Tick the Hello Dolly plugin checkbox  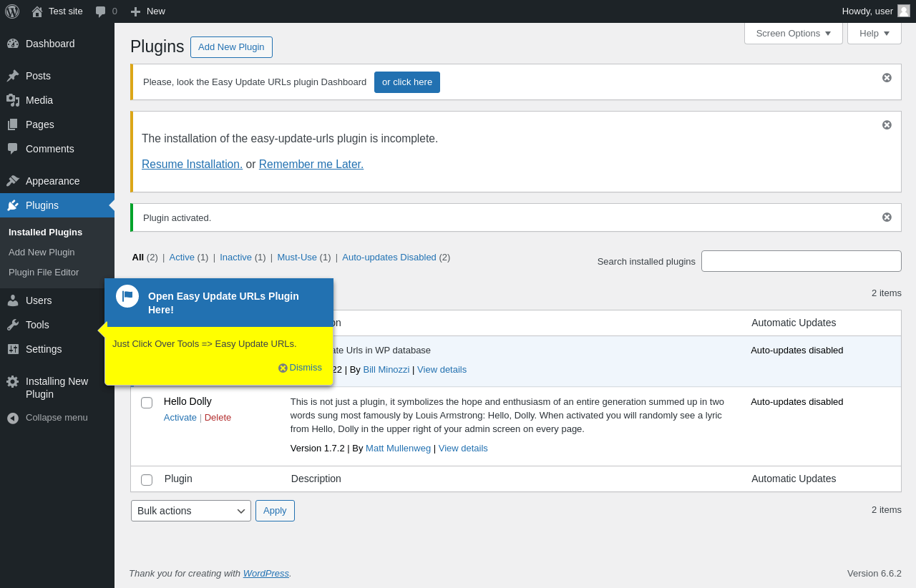click(x=147, y=403)
